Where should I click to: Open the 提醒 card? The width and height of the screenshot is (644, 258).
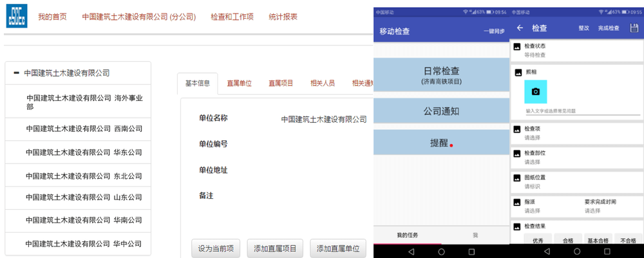click(x=442, y=142)
